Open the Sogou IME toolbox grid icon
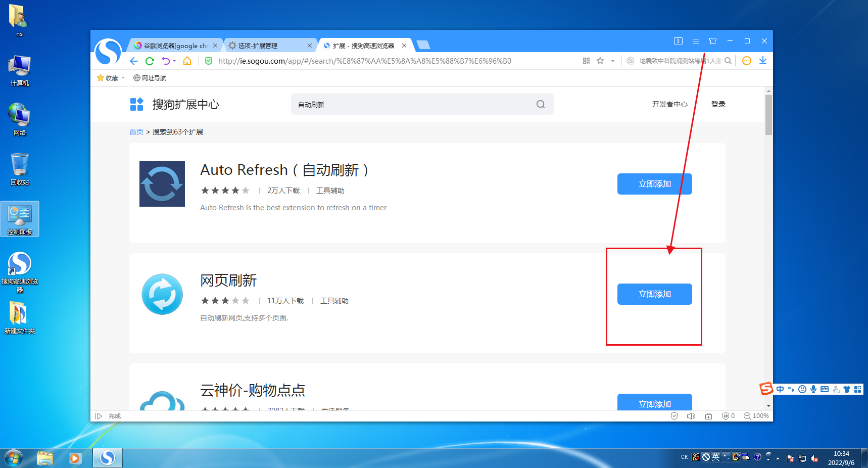Screen dimensions: 868x468 click(x=857, y=389)
